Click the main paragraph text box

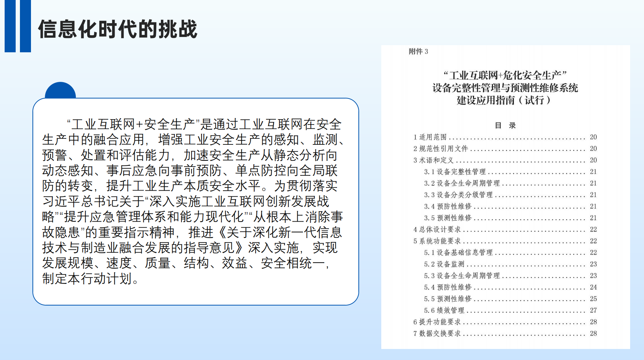pos(195,201)
